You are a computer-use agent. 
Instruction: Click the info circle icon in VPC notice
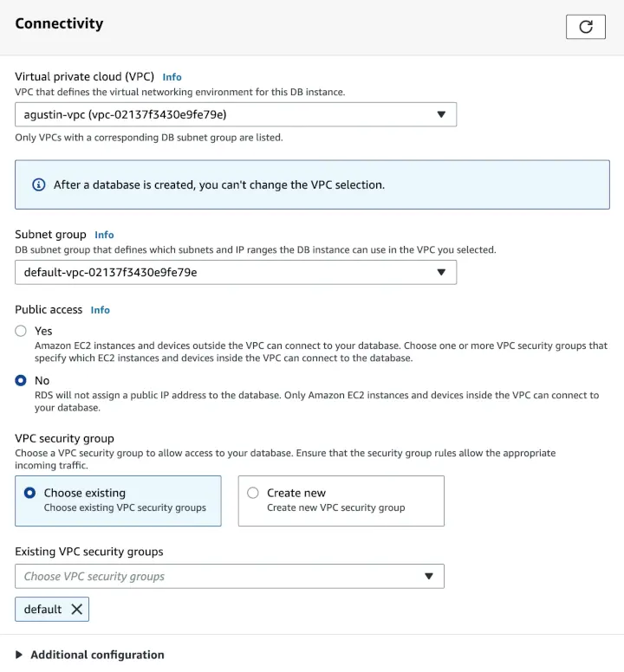pyautogui.click(x=38, y=184)
